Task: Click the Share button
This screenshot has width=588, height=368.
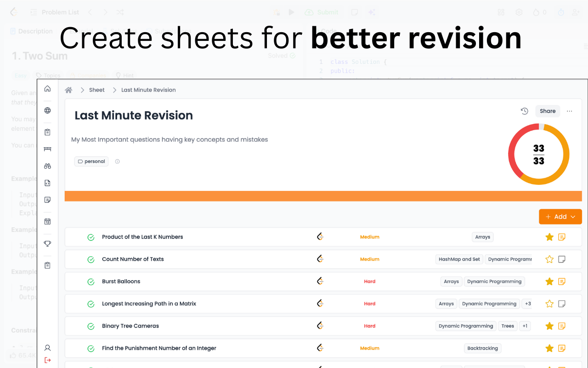Action: [548, 111]
